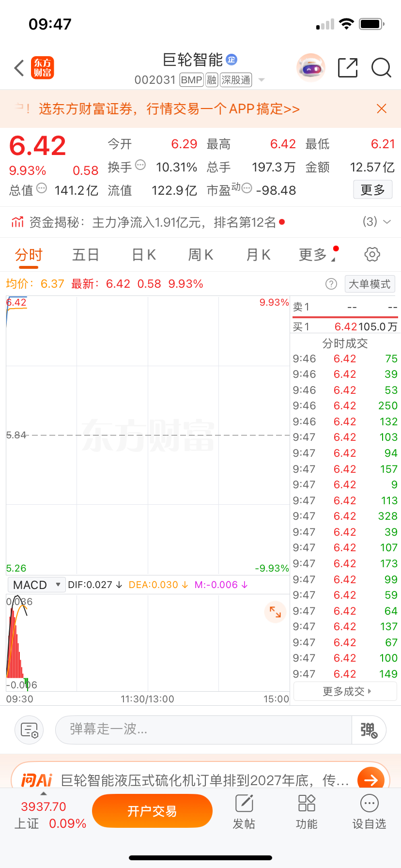Toggle 大单模式
Screen dimensions: 401x868
coord(370,284)
